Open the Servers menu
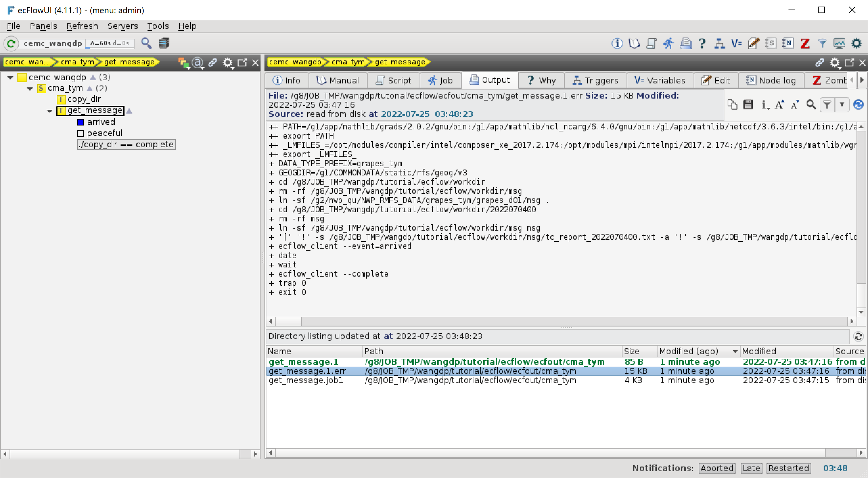Viewport: 868px width, 478px height. point(123,26)
